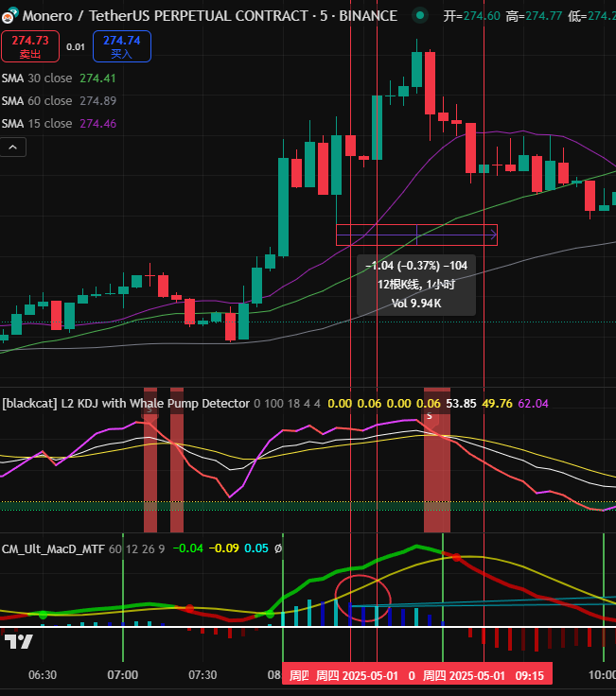Click the TradingView logo
This screenshot has width=616, height=696.
19,641
